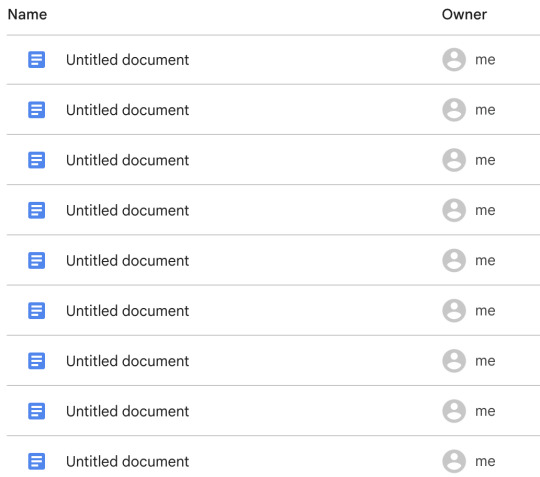Image resolution: width=540 pixels, height=477 pixels.
Task: Click the third row's document file icon
Action: (37, 160)
